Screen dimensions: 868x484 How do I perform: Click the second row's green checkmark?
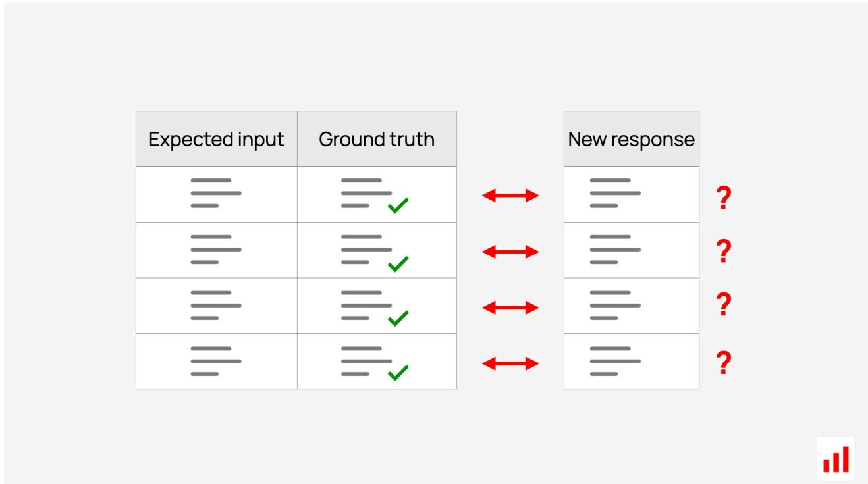[398, 263]
